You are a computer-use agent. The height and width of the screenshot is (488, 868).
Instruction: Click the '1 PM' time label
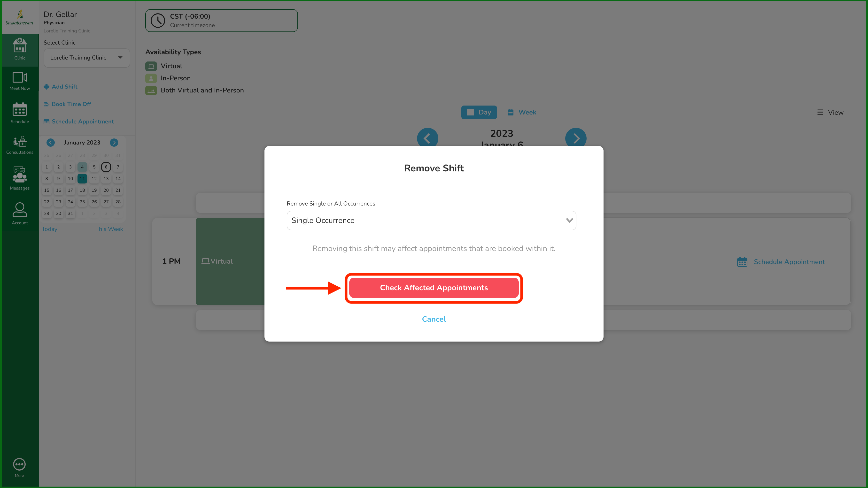pos(171,261)
